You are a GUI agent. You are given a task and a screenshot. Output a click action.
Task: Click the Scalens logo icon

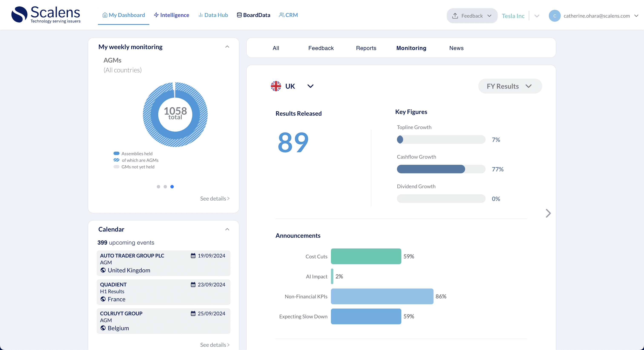pyautogui.click(x=19, y=14)
